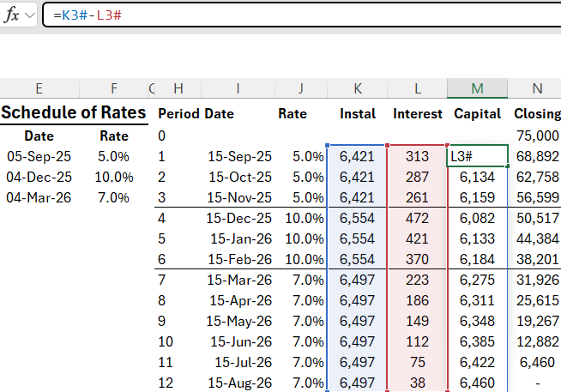Click the 05-Sep-25 schedule date cell
Viewport: 561px width, 392px height.
pos(39,156)
